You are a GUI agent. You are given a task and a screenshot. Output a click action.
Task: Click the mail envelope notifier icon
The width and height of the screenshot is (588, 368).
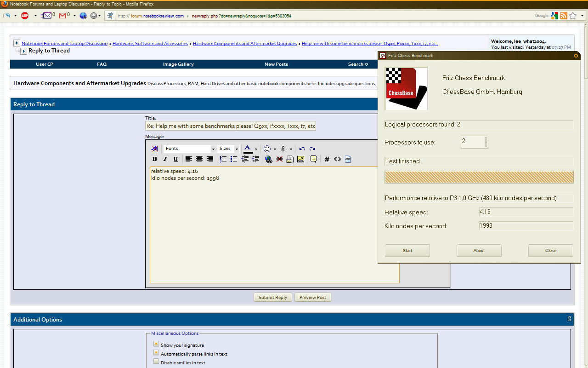coord(47,16)
